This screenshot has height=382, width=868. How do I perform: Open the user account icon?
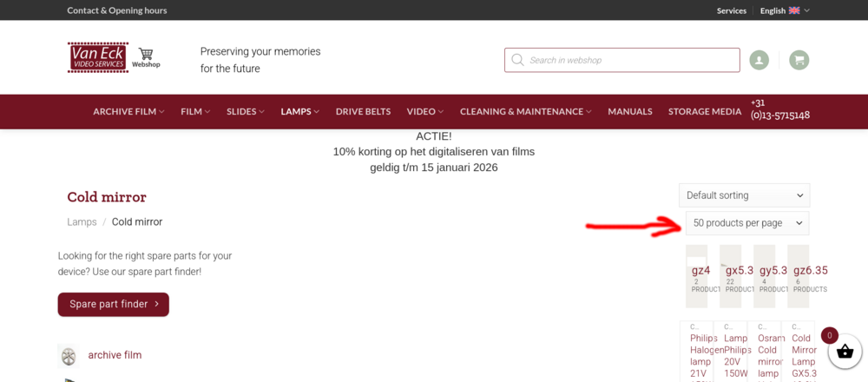[759, 60]
